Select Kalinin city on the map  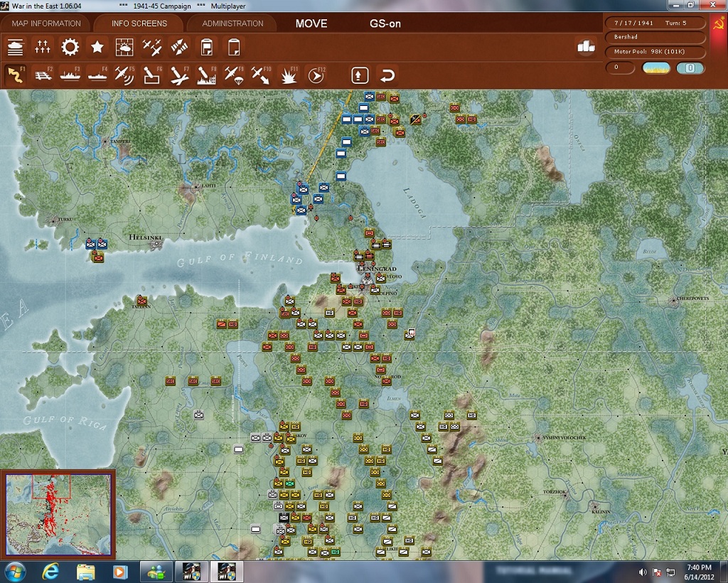click(x=595, y=505)
